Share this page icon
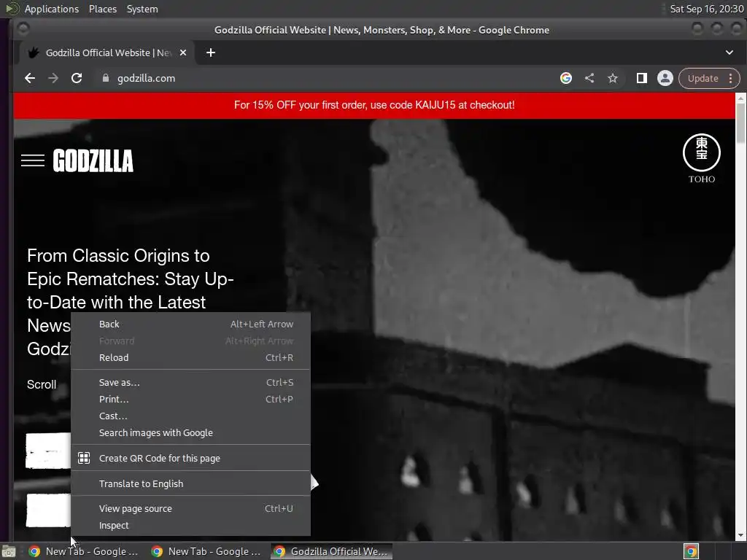 pos(589,79)
